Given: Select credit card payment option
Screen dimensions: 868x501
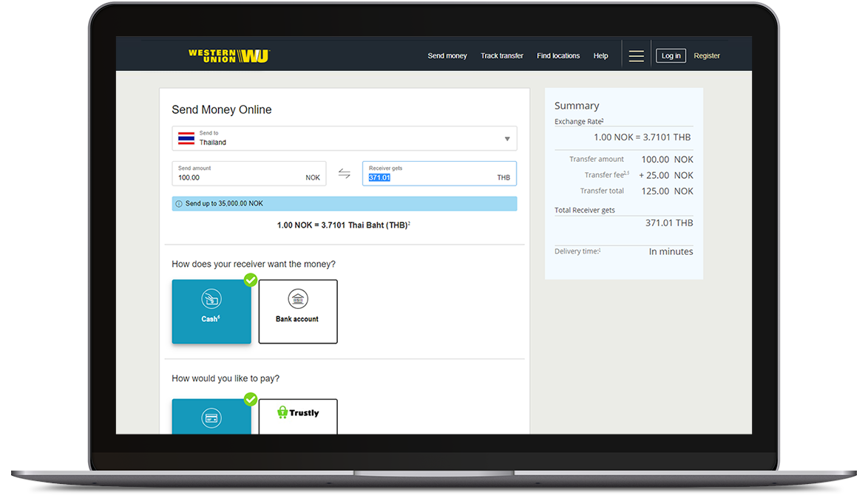Looking at the screenshot, I should click(211, 417).
